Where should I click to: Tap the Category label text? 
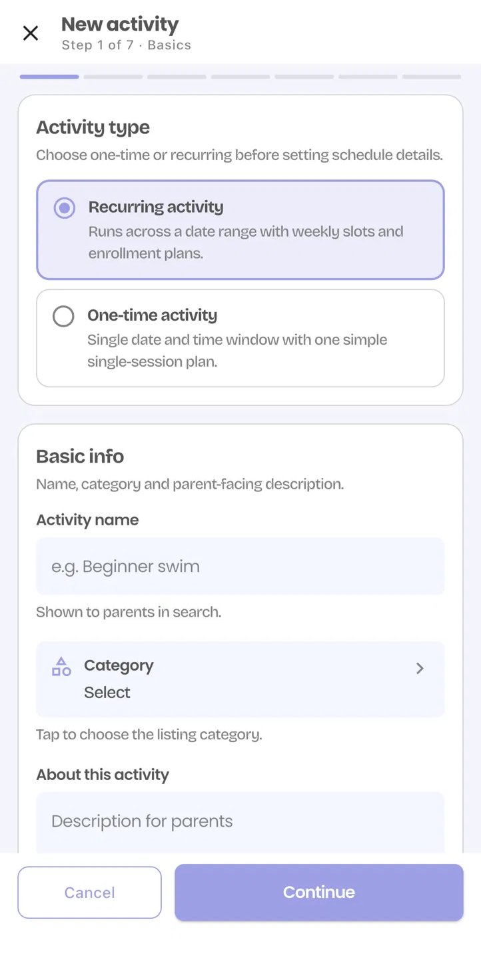[x=119, y=665]
